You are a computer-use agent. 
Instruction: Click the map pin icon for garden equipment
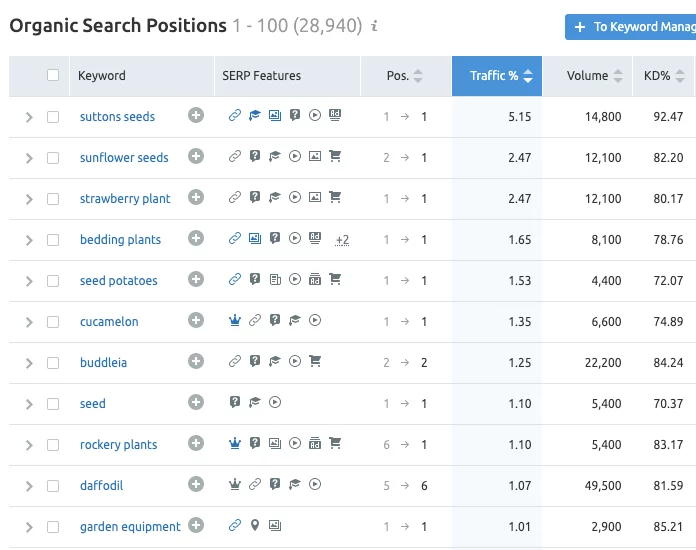click(x=255, y=526)
